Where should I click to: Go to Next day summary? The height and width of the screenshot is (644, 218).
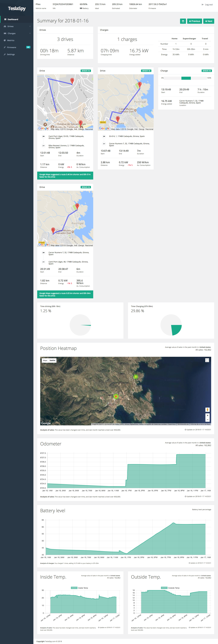[x=209, y=21]
